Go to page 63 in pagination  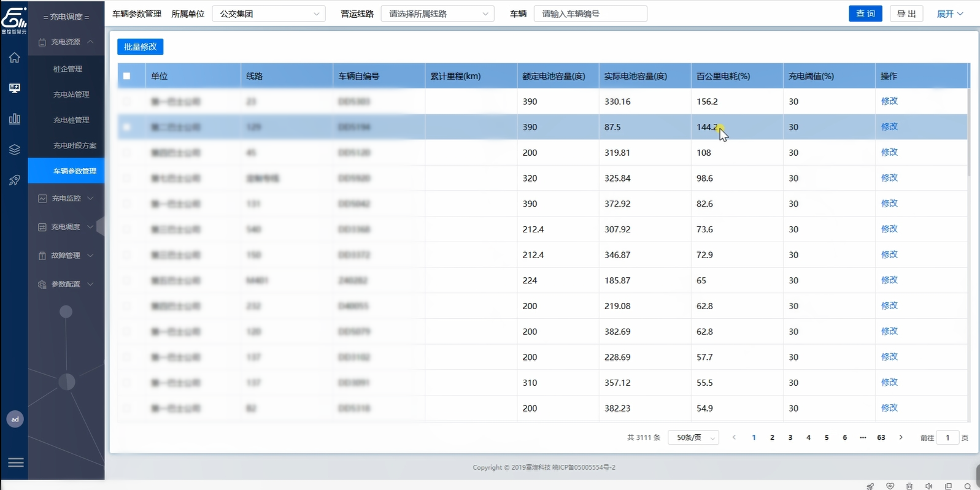(x=881, y=437)
